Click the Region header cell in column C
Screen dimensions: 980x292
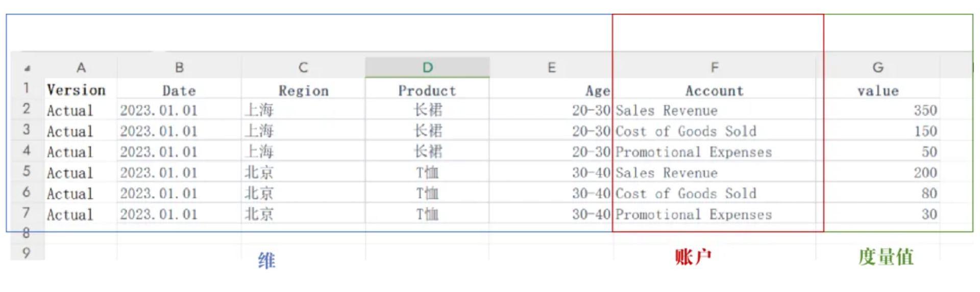coord(303,90)
